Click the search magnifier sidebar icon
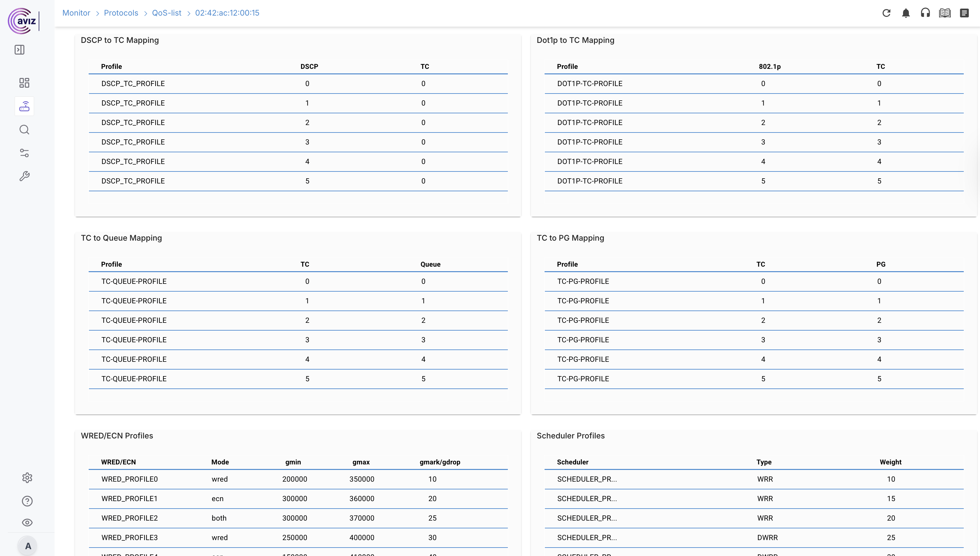The width and height of the screenshot is (980, 556). [24, 130]
